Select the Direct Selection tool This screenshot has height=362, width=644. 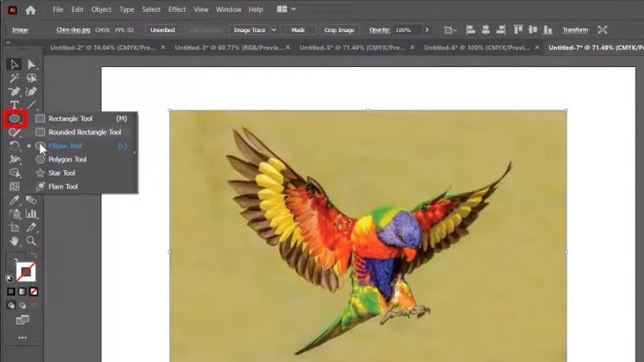31,64
